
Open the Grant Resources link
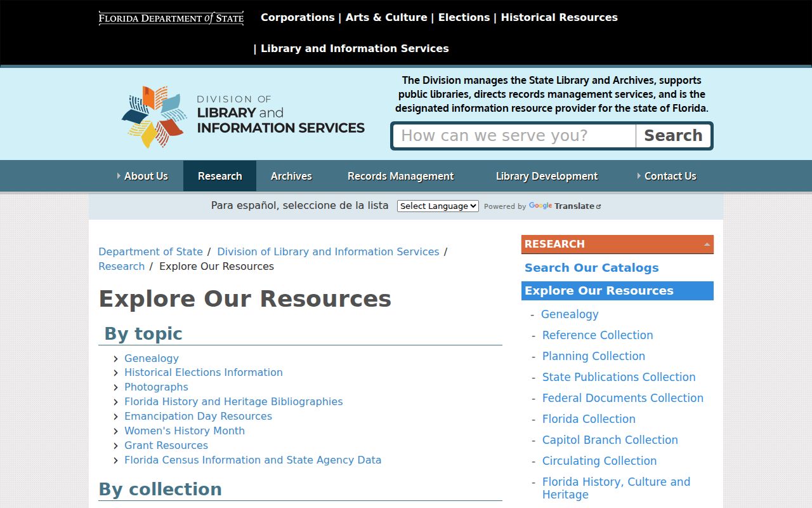click(x=166, y=445)
